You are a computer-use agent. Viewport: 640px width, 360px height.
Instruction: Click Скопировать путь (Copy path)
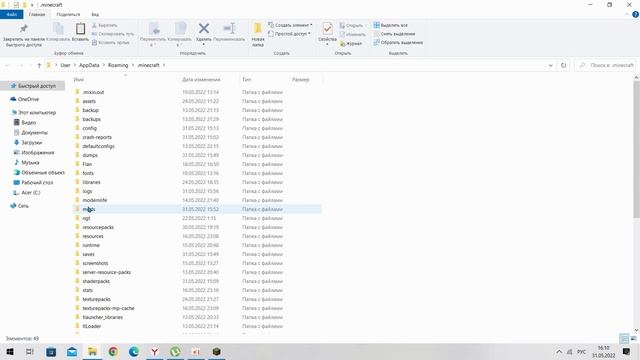point(113,34)
